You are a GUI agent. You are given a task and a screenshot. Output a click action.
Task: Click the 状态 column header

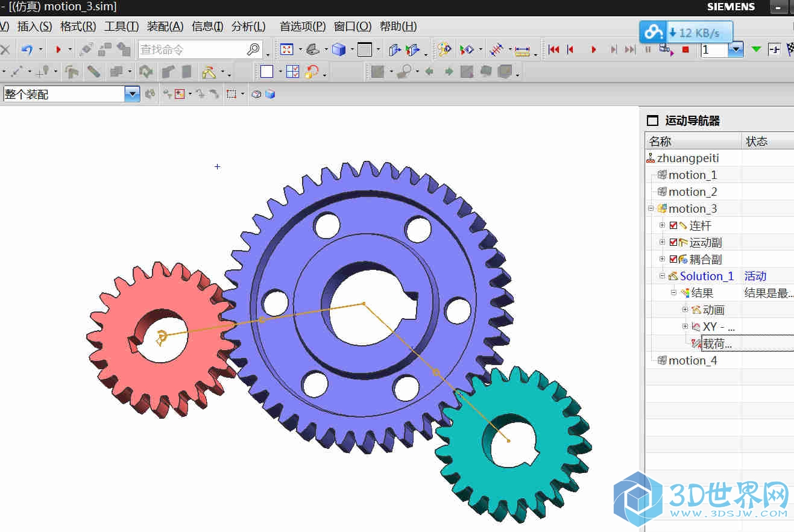click(x=768, y=142)
